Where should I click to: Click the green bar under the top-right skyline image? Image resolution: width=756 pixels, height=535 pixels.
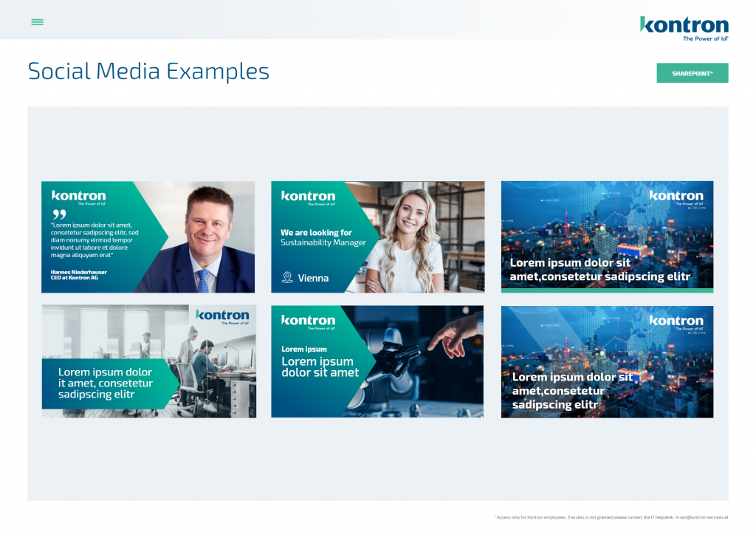(x=607, y=290)
